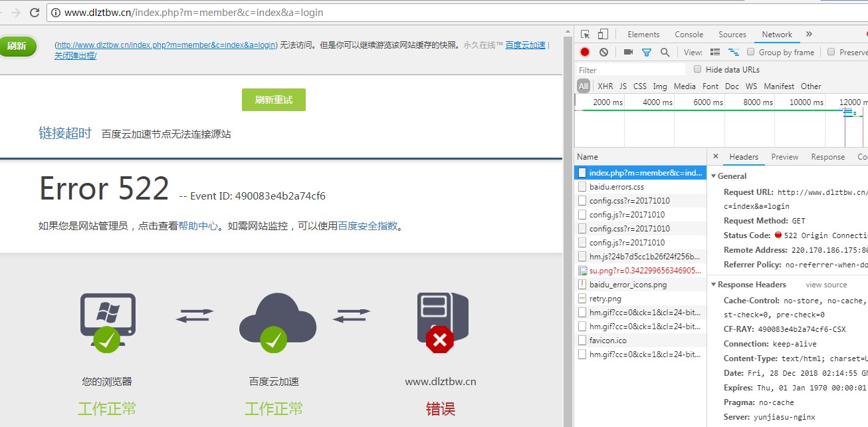The width and height of the screenshot is (868, 427).
Task: Activate the search requests magnifier icon
Action: coord(665,52)
